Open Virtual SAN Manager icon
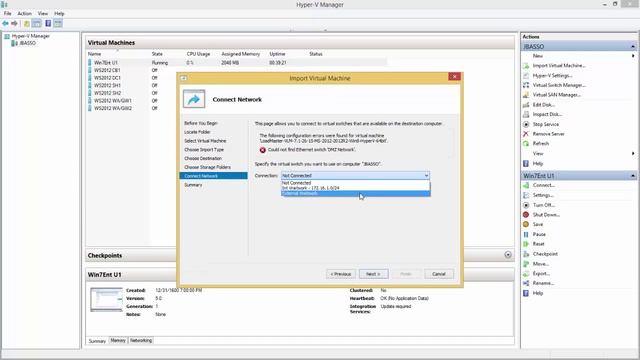Viewport: 640px width, 360px height. point(526,95)
